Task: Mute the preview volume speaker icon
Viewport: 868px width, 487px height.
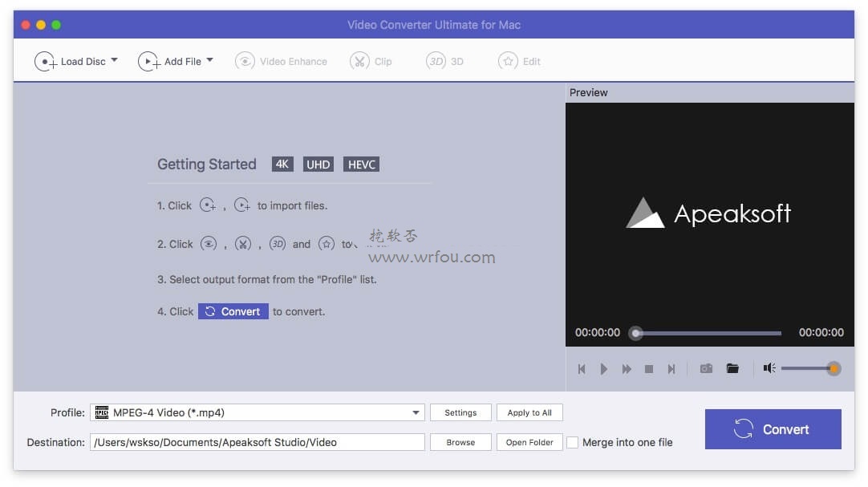Action: [x=769, y=368]
